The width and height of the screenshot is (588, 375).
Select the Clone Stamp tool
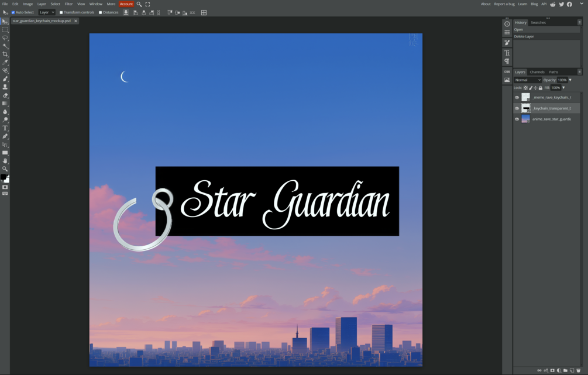pyautogui.click(x=5, y=87)
